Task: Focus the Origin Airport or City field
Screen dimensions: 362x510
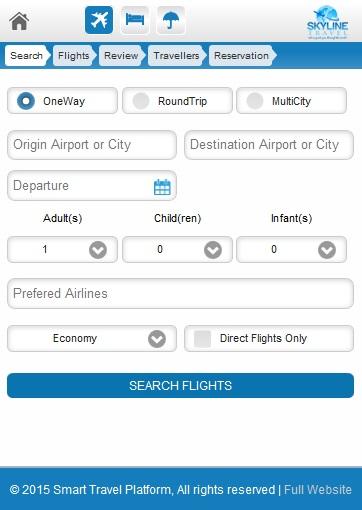Action: (x=92, y=145)
